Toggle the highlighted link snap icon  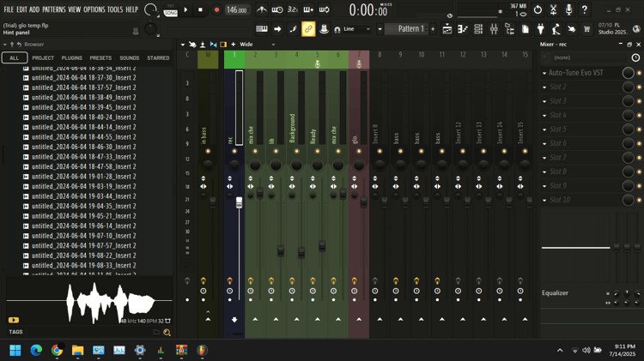[x=308, y=28]
